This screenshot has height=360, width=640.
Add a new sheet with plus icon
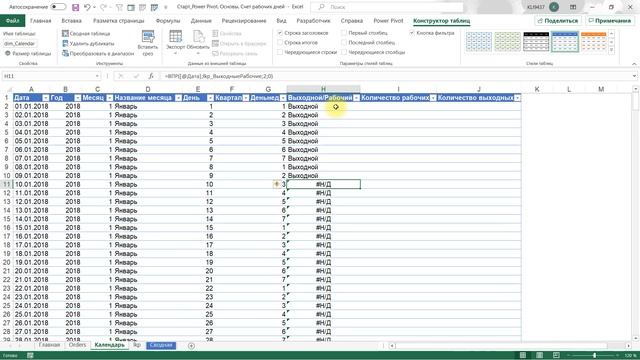pos(191,346)
